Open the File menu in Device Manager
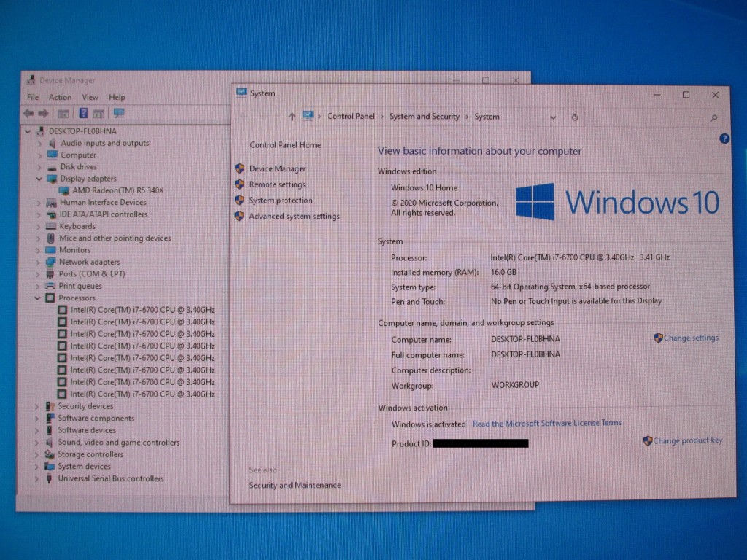Viewport: 747px width, 560px height. coord(33,97)
